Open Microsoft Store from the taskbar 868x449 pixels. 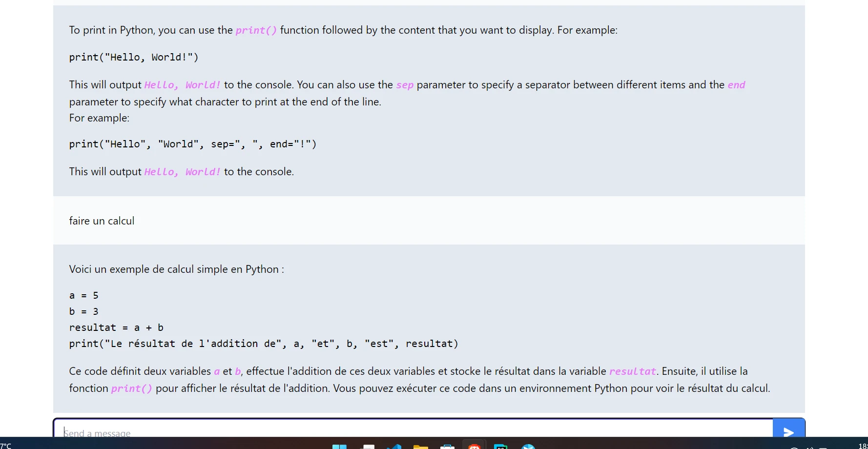tap(447, 446)
